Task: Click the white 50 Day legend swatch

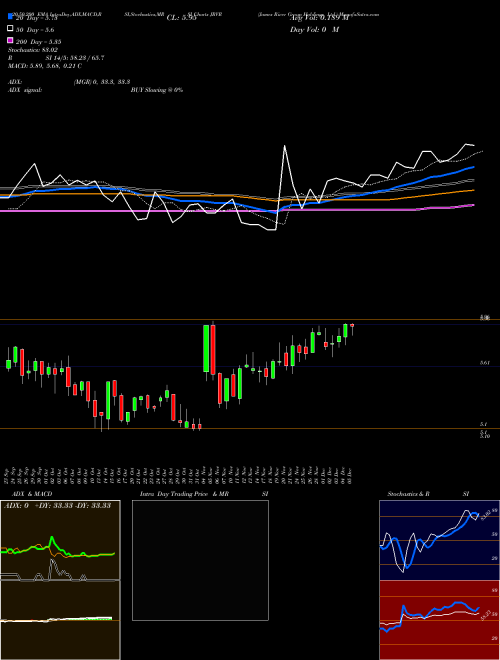Action: pos(10,29)
